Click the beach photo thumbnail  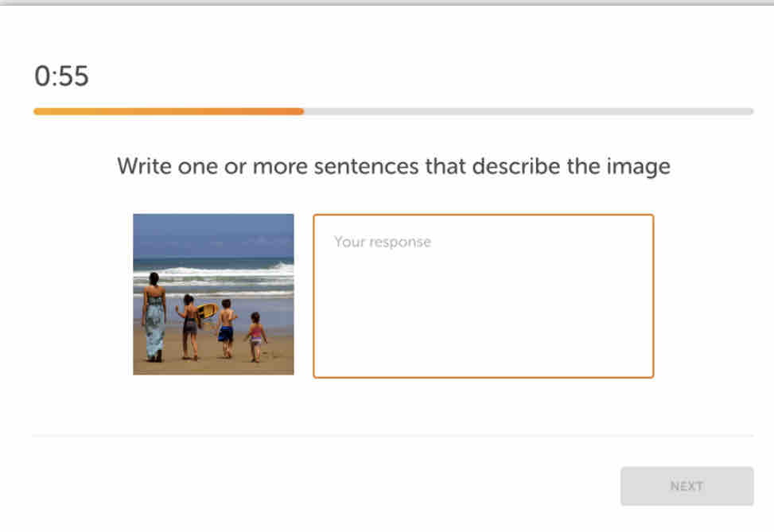coord(213,293)
